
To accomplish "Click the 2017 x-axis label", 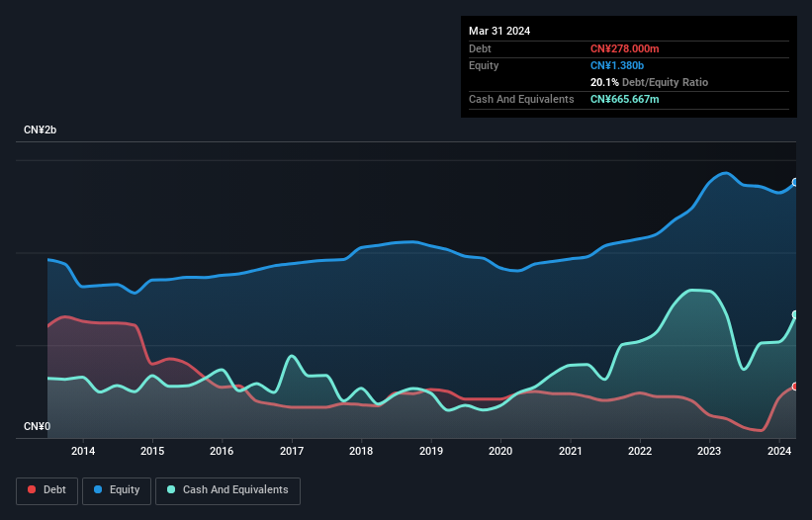I will point(292,451).
